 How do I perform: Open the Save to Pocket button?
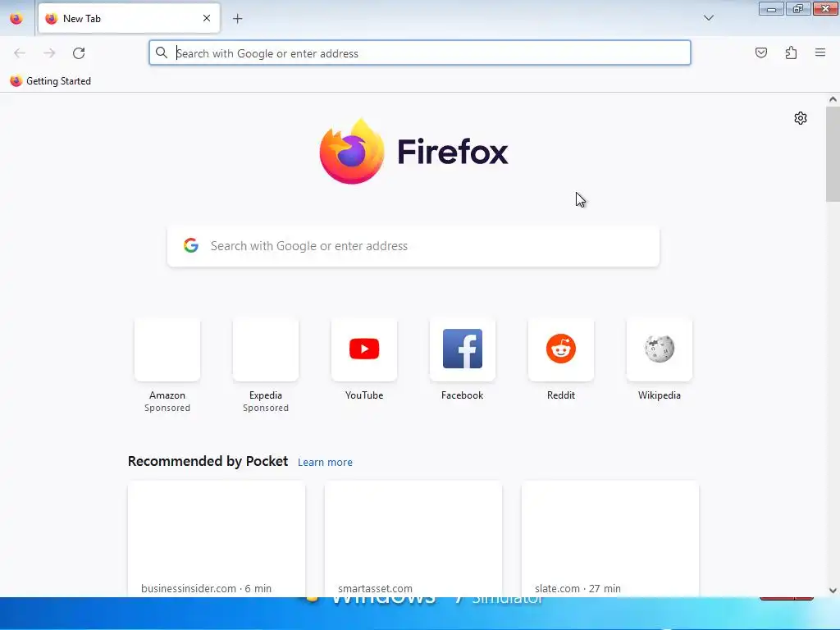coord(760,52)
